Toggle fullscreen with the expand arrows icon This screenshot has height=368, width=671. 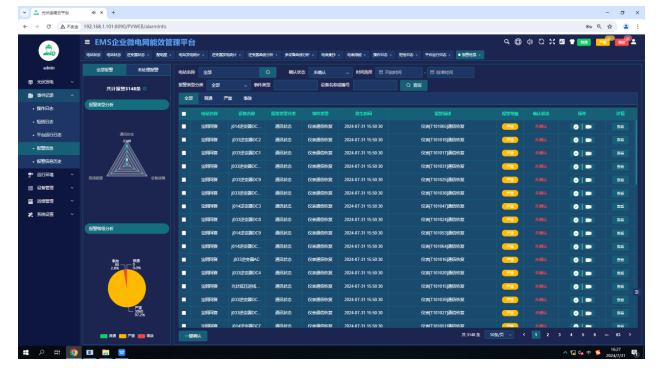point(552,42)
